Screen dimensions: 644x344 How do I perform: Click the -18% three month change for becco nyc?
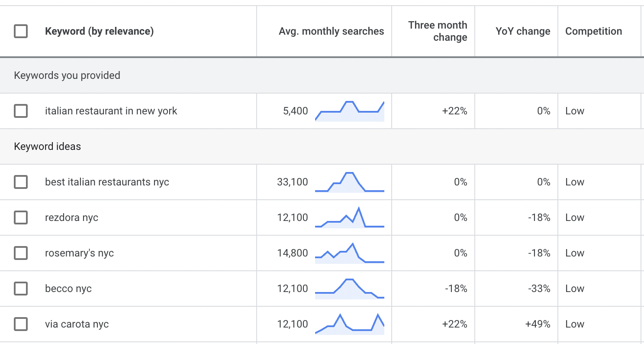[x=456, y=289]
